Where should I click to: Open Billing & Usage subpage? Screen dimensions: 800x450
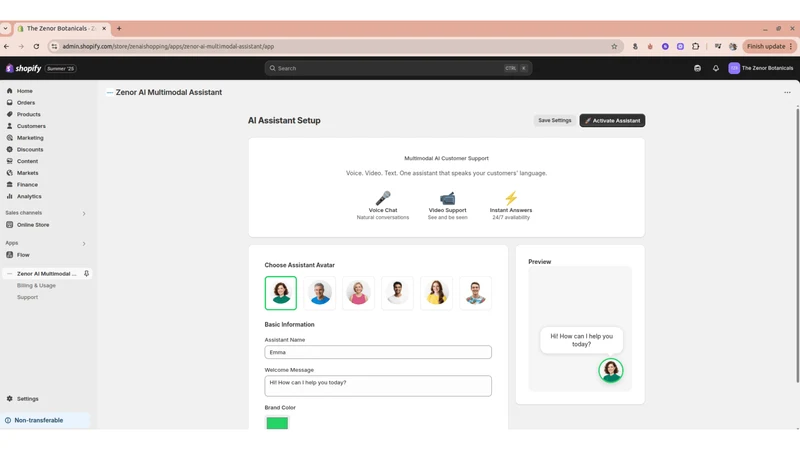point(36,285)
